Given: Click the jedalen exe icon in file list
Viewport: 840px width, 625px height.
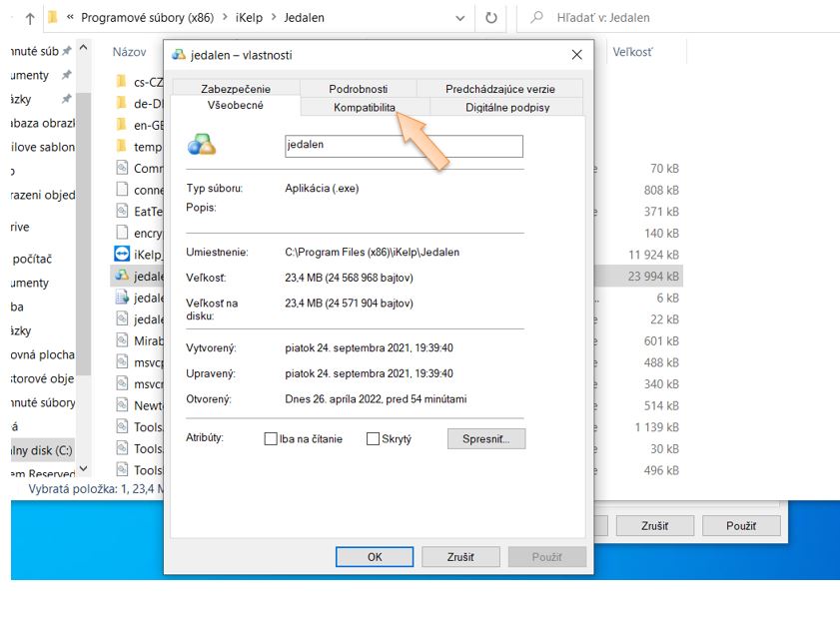Looking at the screenshot, I should [x=123, y=276].
